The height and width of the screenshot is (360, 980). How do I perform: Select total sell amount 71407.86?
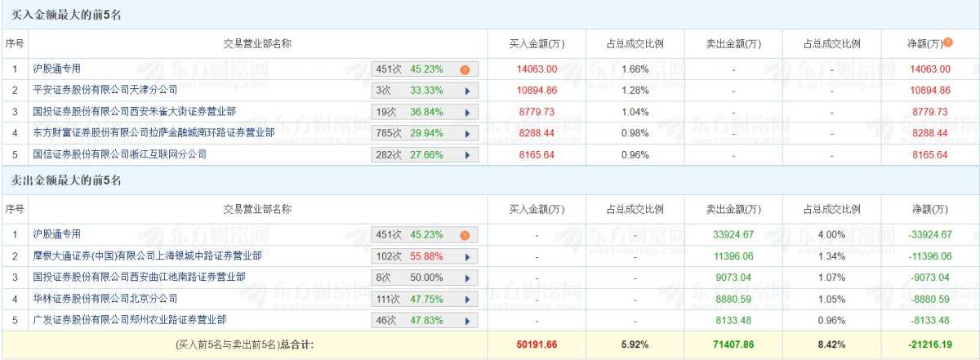[x=733, y=345]
